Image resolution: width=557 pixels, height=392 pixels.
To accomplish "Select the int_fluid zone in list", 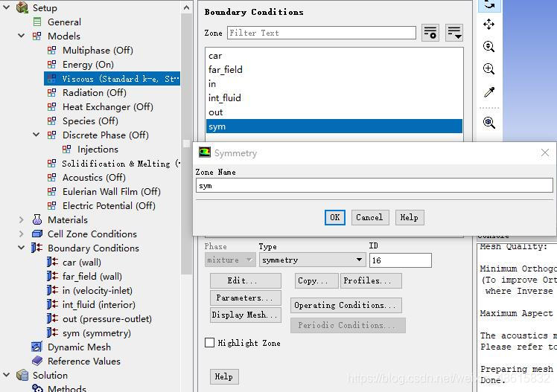I will [x=334, y=98].
